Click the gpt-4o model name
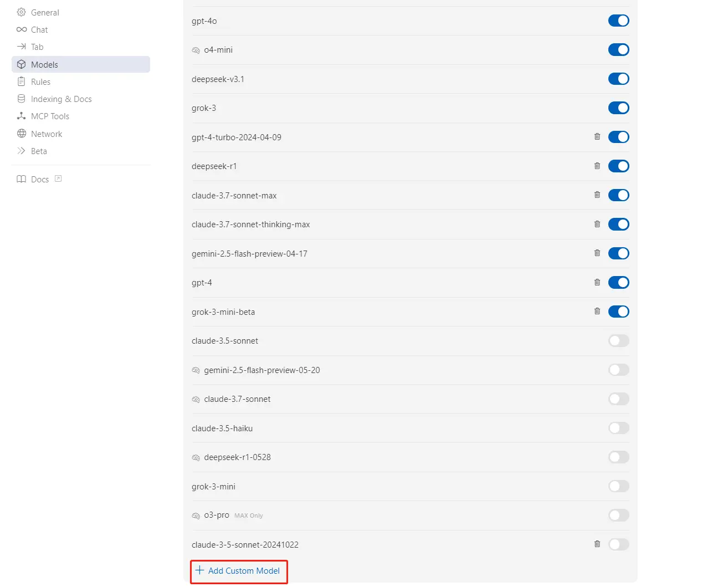 tap(204, 21)
